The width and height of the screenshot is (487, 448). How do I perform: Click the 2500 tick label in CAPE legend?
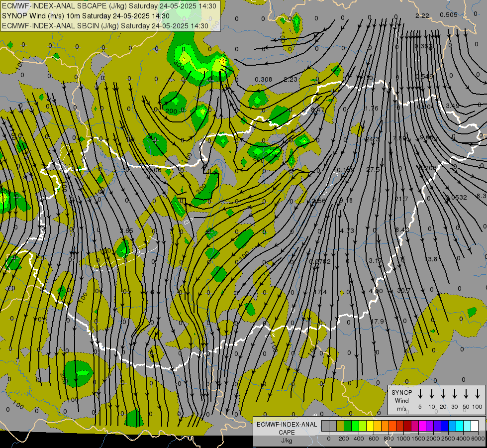click(x=448, y=439)
